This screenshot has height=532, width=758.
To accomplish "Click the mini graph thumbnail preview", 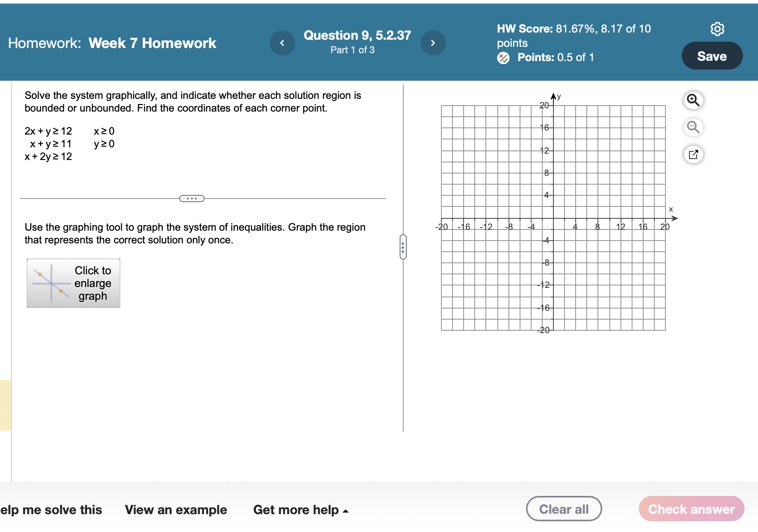I will tap(51, 283).
